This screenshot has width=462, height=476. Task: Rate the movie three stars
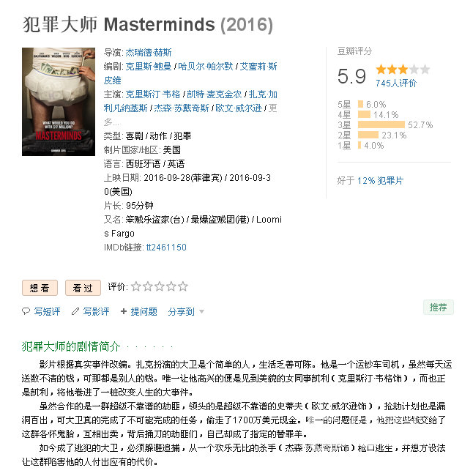(160, 286)
